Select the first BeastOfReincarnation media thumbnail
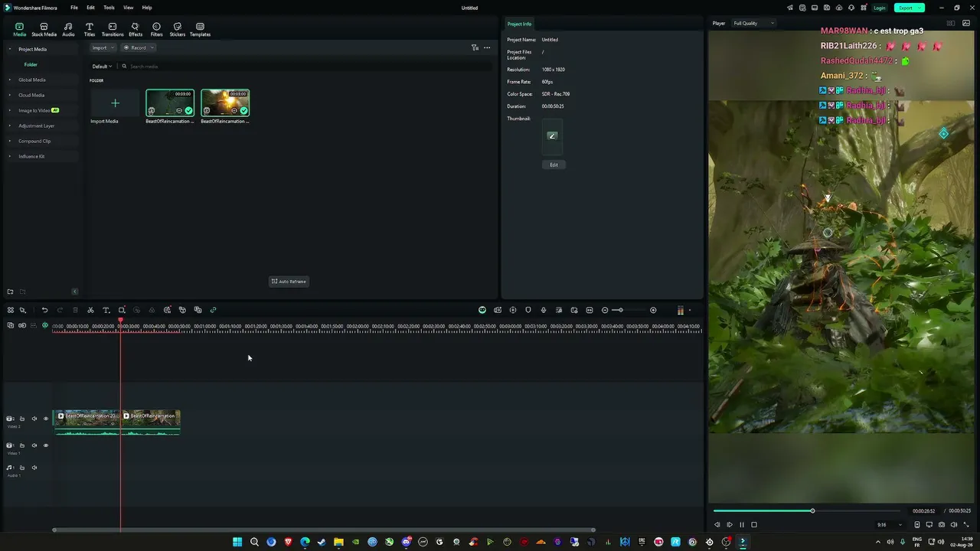This screenshot has height=551, width=980. coord(170,103)
